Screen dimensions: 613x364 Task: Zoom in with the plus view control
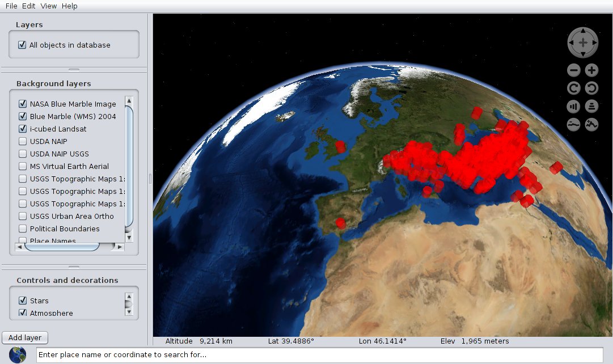(591, 70)
